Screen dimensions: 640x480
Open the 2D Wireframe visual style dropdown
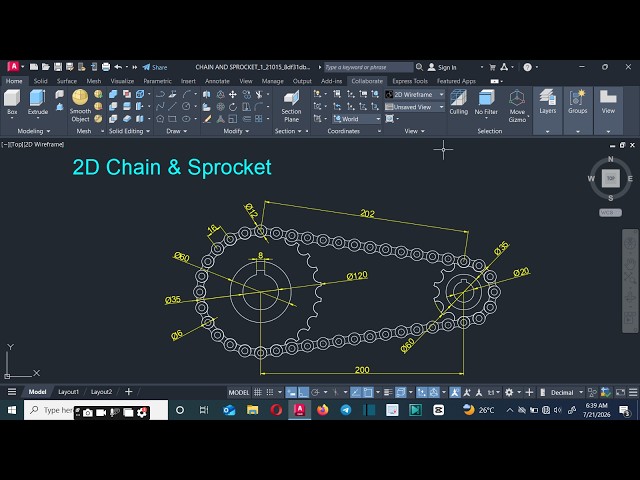point(415,94)
